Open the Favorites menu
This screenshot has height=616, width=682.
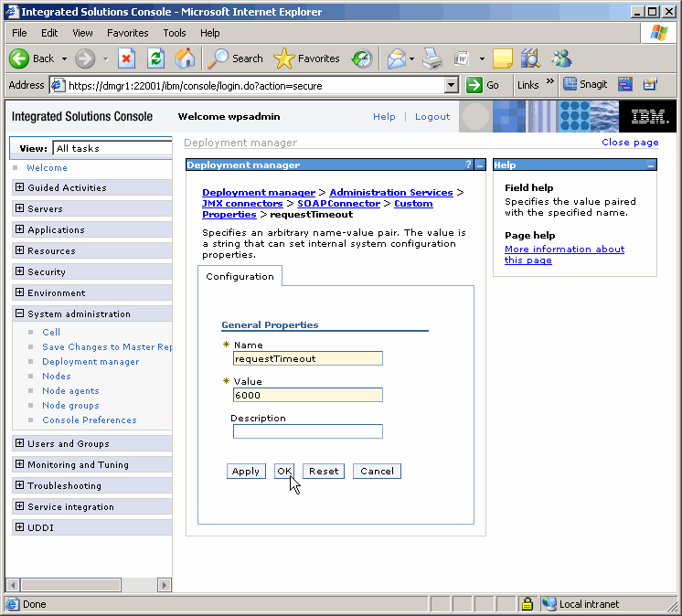[x=127, y=33]
